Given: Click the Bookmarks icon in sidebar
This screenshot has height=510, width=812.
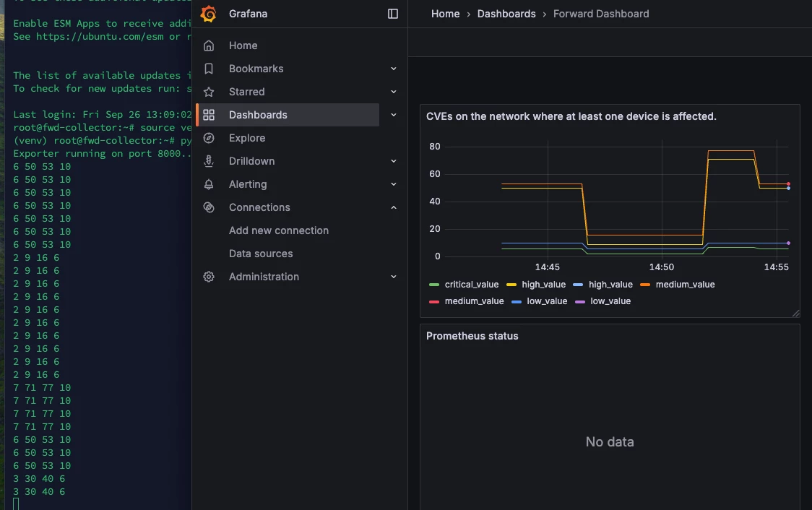Looking at the screenshot, I should [209, 69].
